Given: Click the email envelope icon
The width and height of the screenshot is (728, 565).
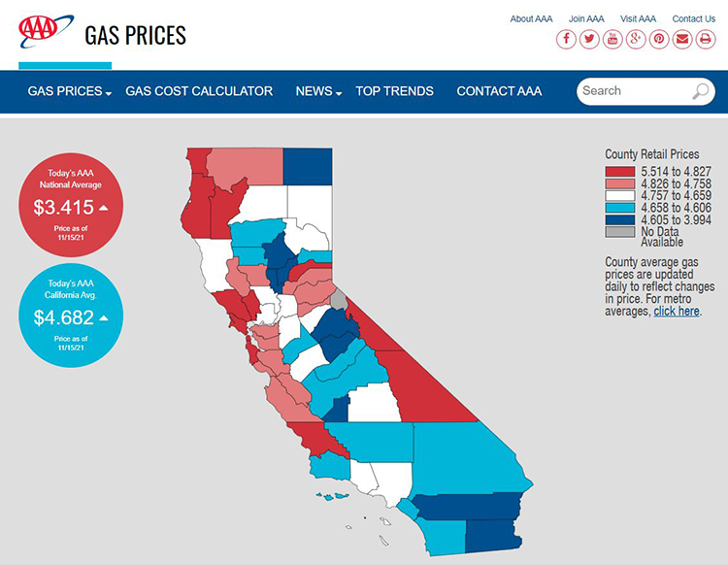Looking at the screenshot, I should click(x=682, y=39).
